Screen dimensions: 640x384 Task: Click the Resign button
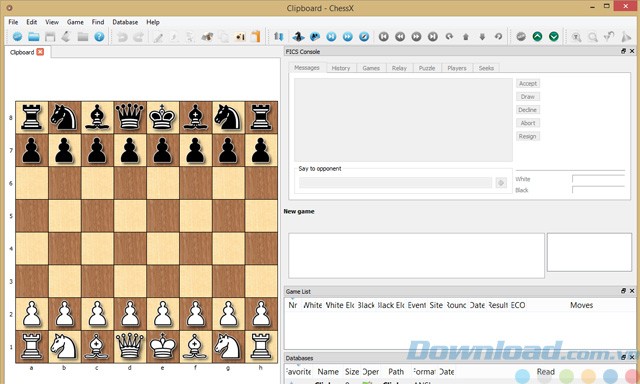[x=528, y=136]
